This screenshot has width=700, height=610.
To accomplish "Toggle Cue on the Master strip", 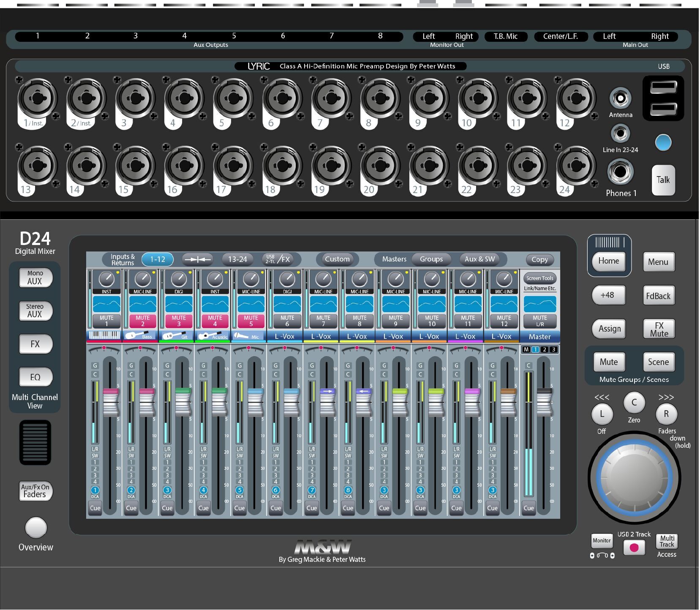I will click(528, 508).
